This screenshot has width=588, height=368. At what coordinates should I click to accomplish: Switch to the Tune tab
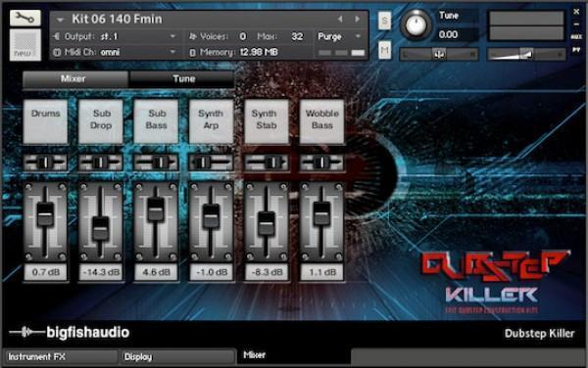182,79
